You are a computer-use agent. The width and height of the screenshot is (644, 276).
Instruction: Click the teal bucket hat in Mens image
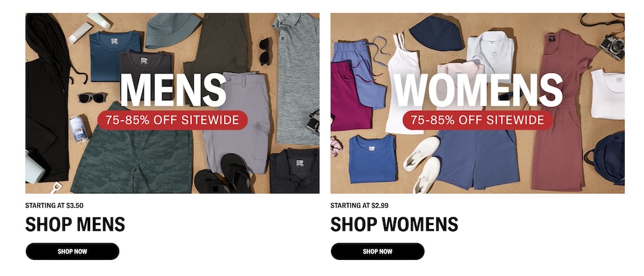point(172,30)
